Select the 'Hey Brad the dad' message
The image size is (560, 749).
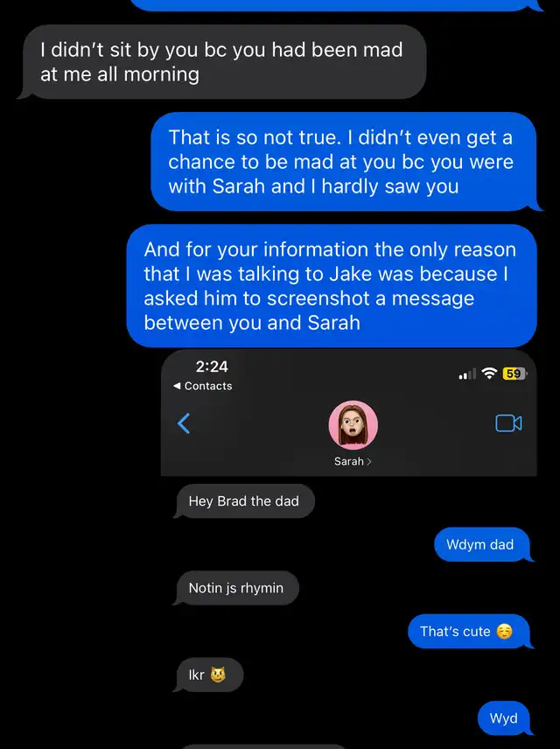point(243,501)
